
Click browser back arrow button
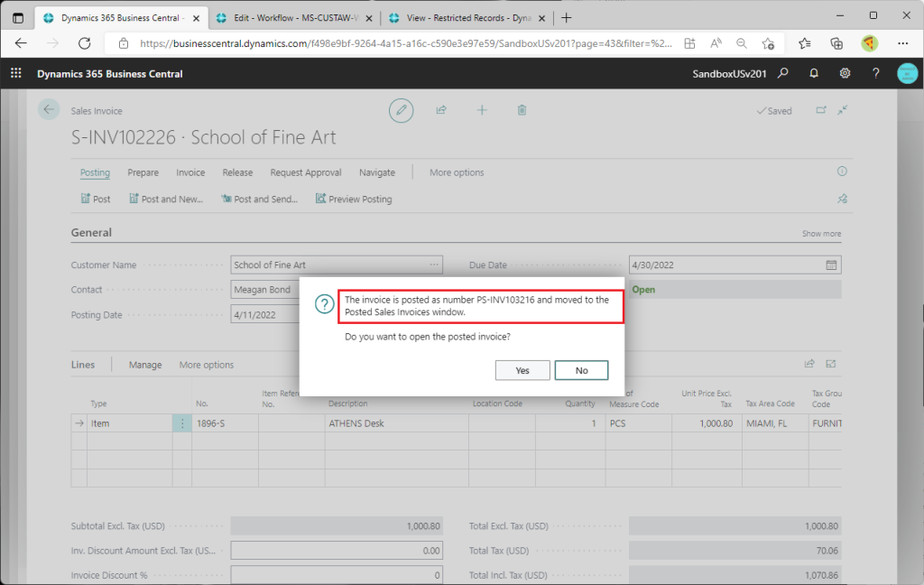tap(22, 43)
